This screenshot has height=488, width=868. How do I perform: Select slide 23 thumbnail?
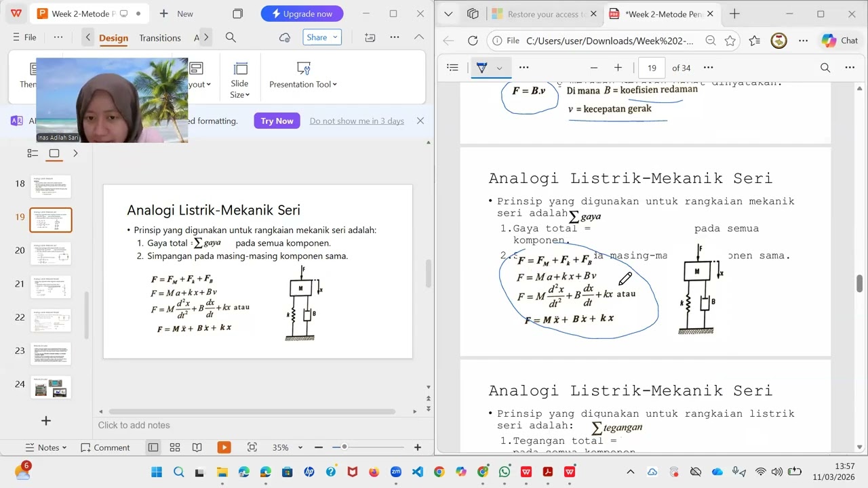(51, 354)
